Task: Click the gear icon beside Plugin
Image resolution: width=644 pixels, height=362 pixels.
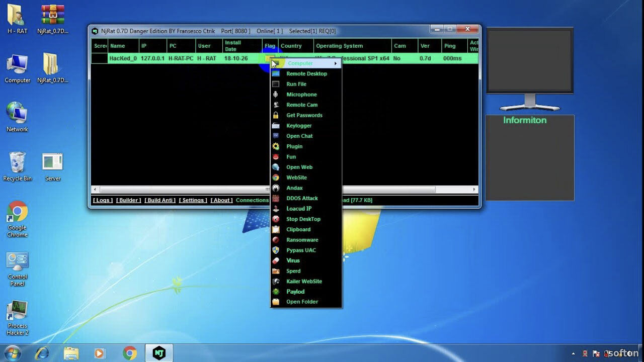Action: click(x=276, y=146)
